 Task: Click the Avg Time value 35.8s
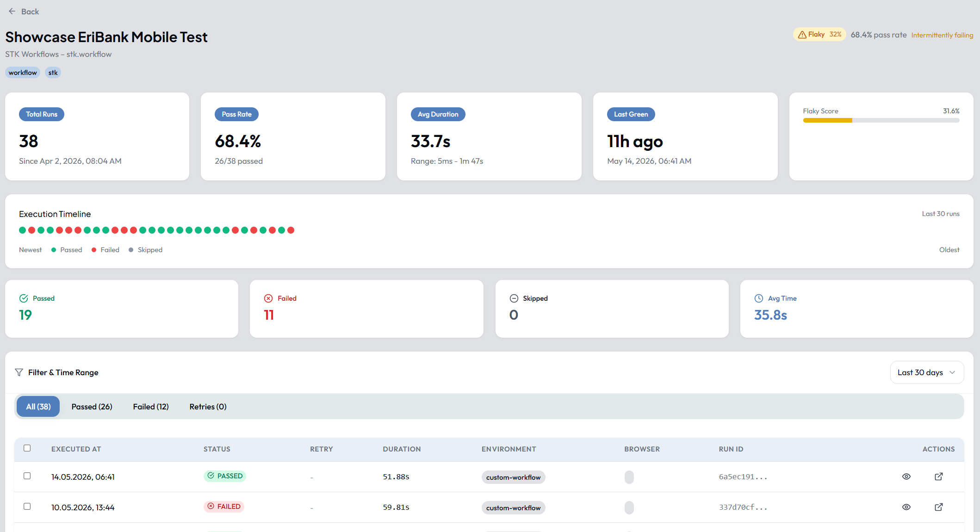click(770, 315)
